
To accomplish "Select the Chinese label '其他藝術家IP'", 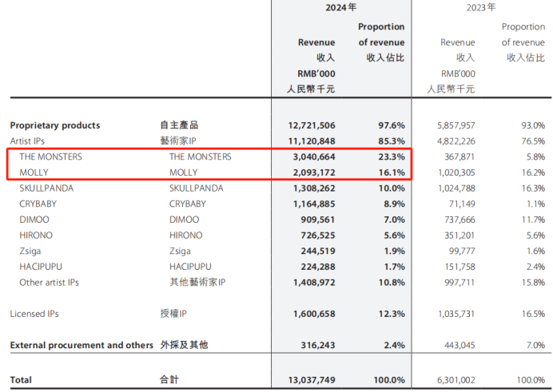I will 197,282.
